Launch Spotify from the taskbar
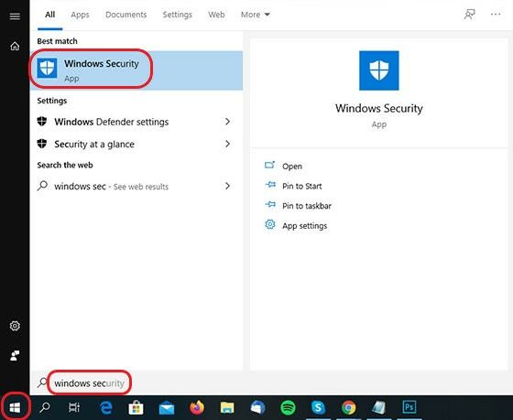513x420 pixels. coord(288,408)
